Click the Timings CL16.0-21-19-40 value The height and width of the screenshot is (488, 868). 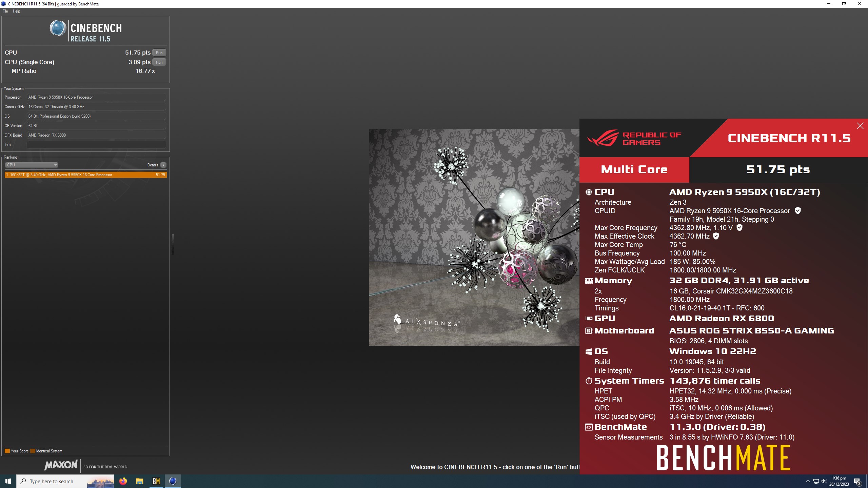717,308
